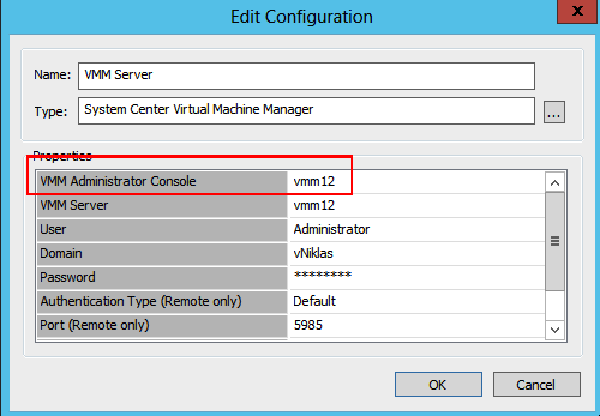The image size is (600, 416).
Task: Select the Port (Remote only) label
Action: click(x=162, y=325)
